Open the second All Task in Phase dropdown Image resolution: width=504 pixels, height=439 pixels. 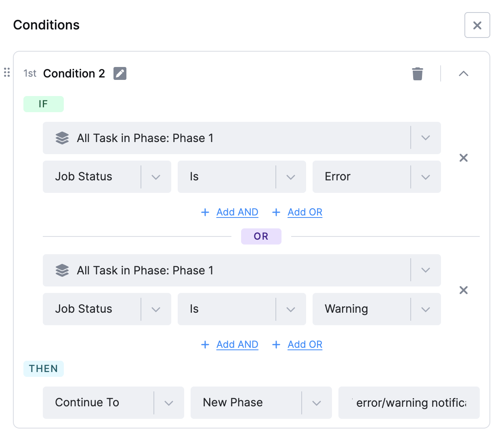coord(242,270)
